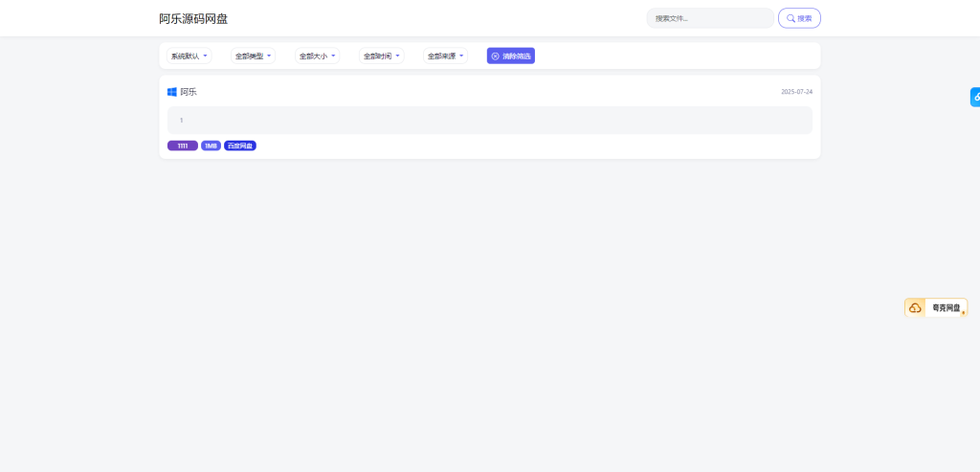
Task: Expand the 全部时间 time filter
Action: point(381,56)
